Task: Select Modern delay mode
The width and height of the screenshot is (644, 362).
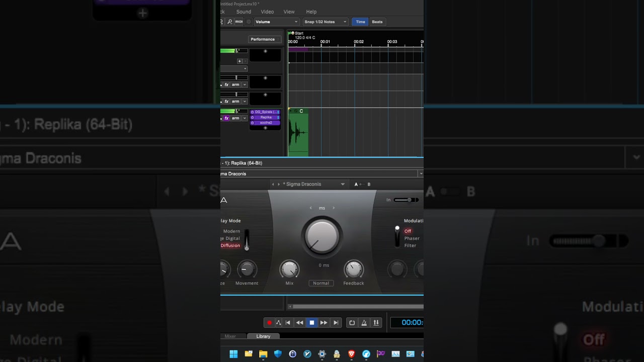Action: (231, 231)
